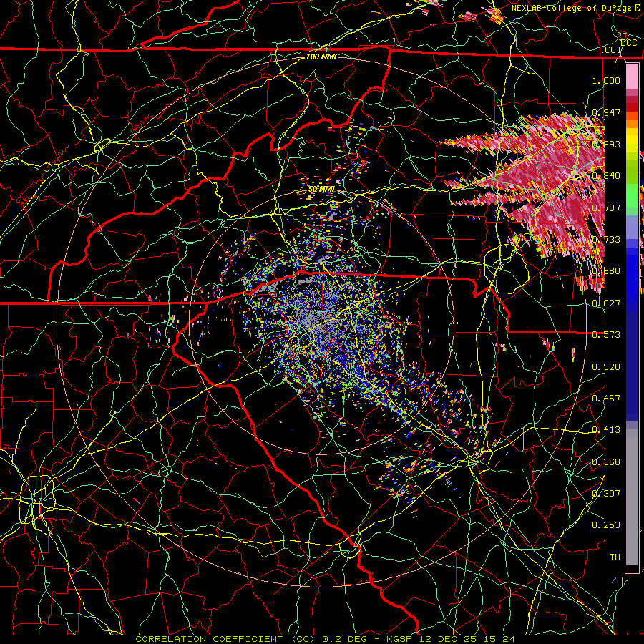Select the 0.573 legend value
This screenshot has height=644, width=644.
(x=606, y=335)
